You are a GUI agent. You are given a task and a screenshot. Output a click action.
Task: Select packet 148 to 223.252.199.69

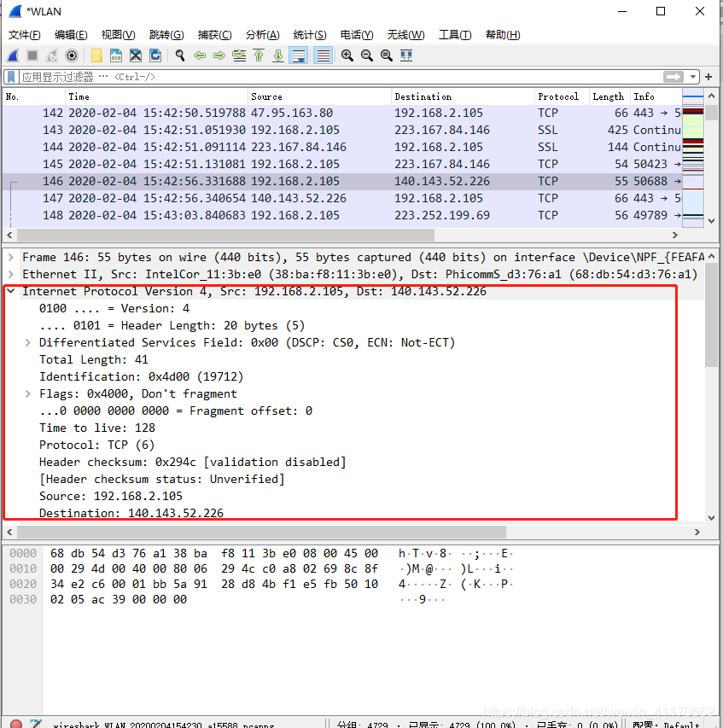[341, 215]
